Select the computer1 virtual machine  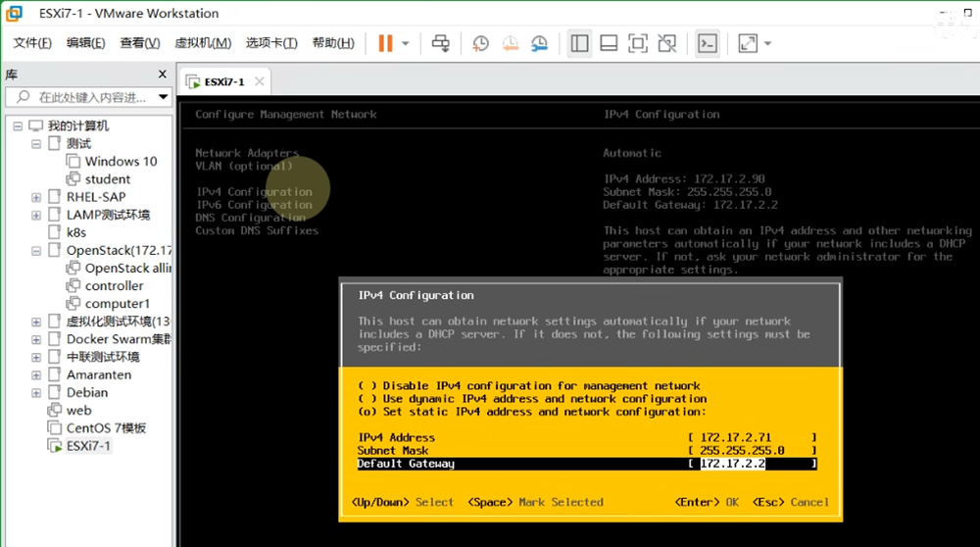(108, 304)
